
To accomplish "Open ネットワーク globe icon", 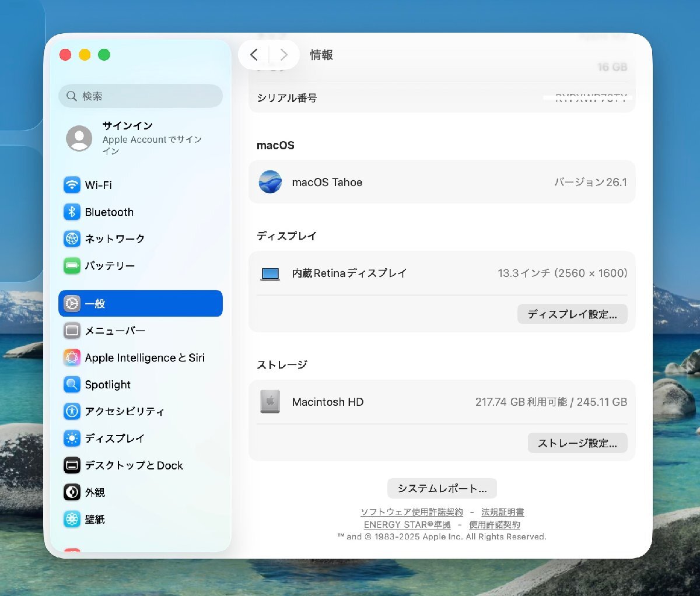I will coord(72,239).
